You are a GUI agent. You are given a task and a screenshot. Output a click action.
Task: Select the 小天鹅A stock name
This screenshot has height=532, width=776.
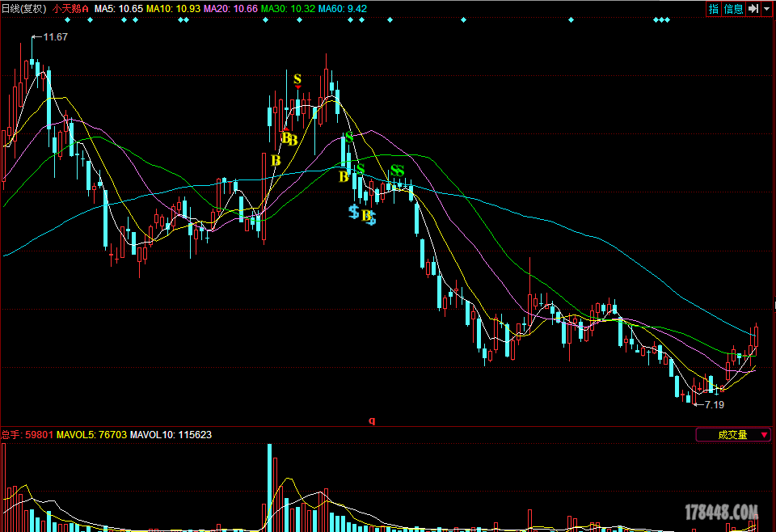click(71, 9)
